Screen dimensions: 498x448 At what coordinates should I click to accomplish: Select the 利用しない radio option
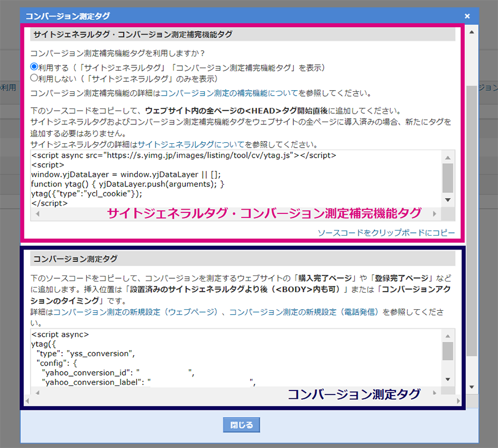tap(34, 77)
